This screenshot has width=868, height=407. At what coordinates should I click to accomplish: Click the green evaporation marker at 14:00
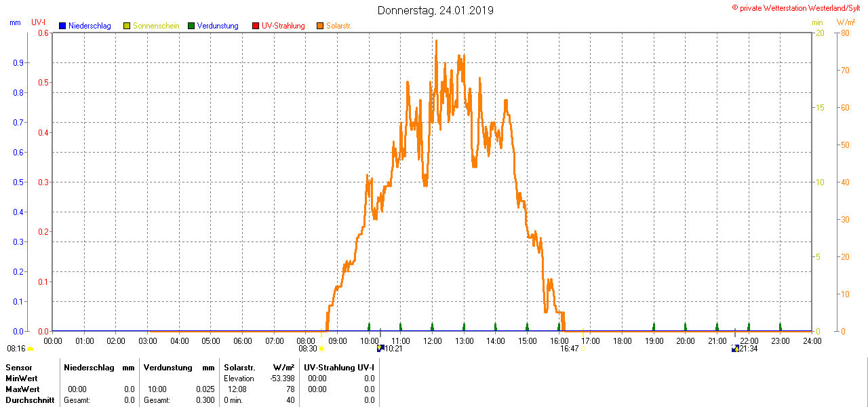[x=495, y=327]
